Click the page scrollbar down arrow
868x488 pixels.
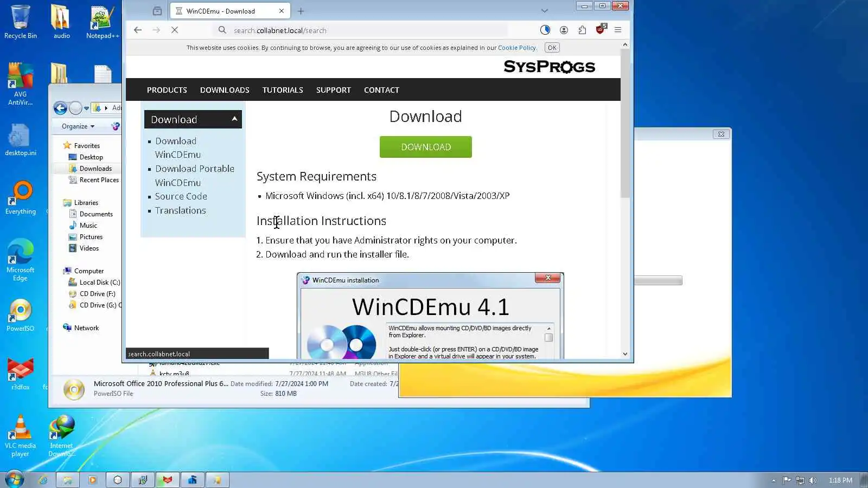click(x=625, y=354)
